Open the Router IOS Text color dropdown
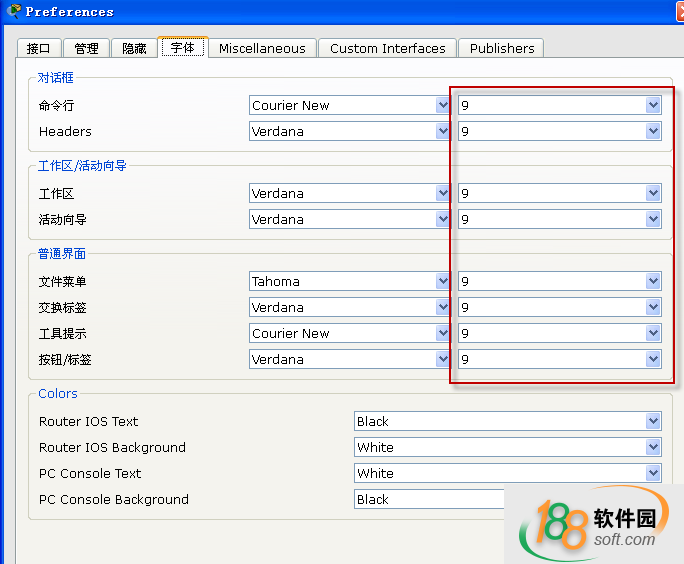 [507, 421]
